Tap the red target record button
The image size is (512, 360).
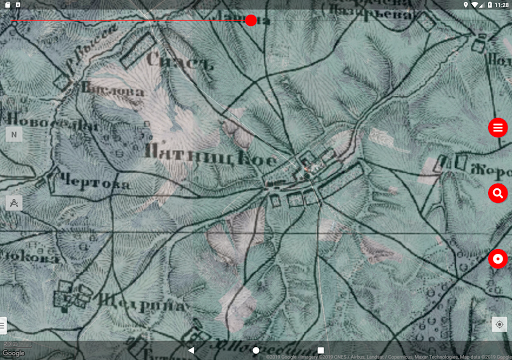pos(498,259)
